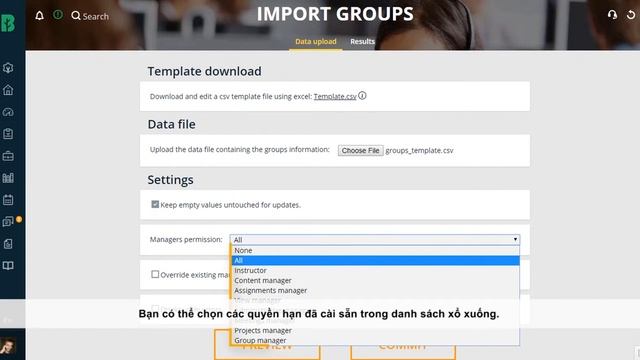Screen dimensions: 640x360
Task: Open the briefcase icon in sidebar
Action: point(8,156)
